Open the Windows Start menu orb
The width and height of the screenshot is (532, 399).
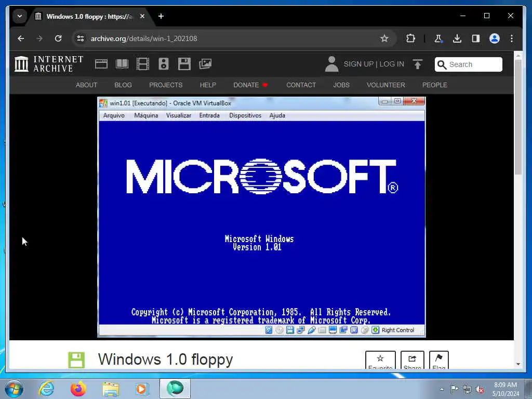(14, 389)
